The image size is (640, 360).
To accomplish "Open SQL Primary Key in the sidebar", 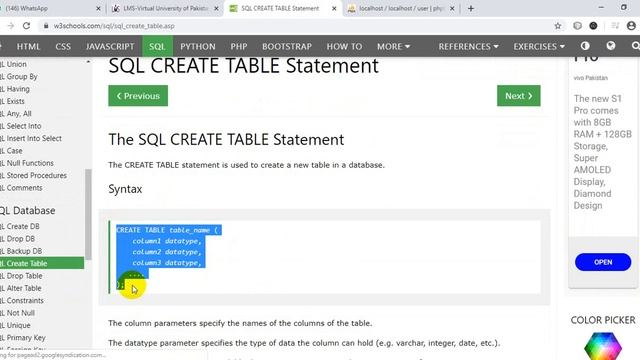I will 41,338.
